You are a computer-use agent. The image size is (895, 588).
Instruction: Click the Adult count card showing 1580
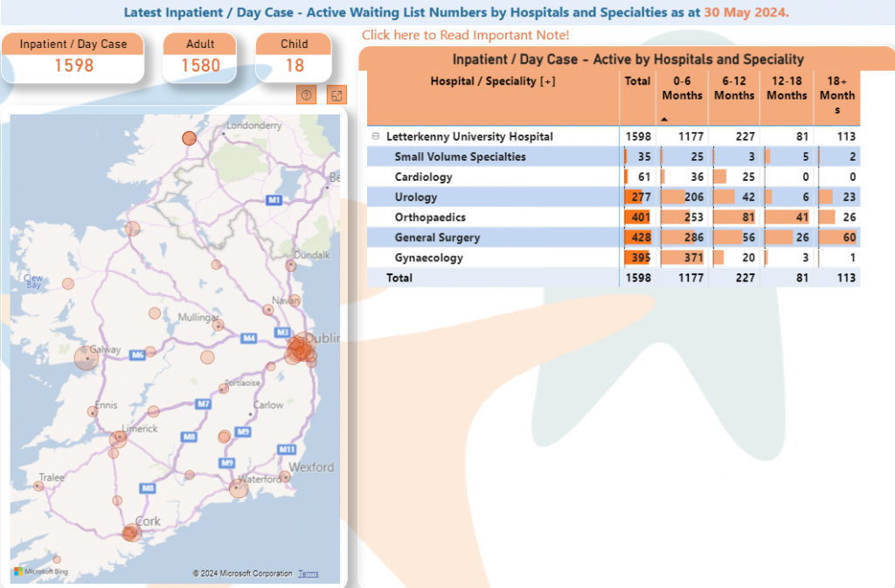[200, 56]
